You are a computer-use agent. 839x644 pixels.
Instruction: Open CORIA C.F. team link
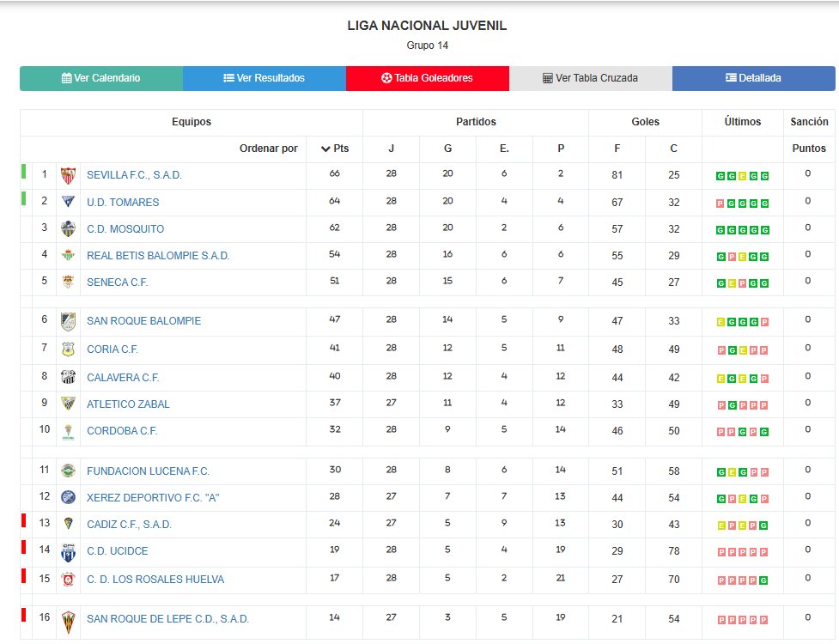[112, 349]
